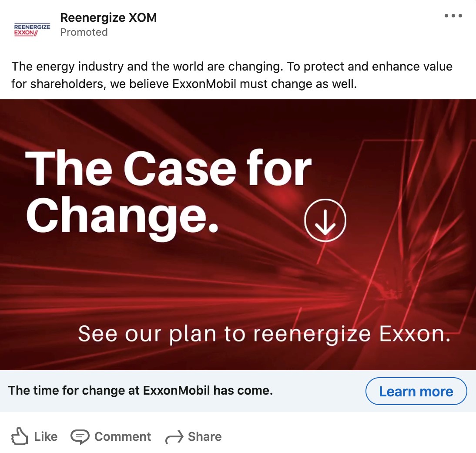Image resolution: width=476 pixels, height=453 pixels.
Task: Click the Reenergize Exxon logo avatar
Action: pyautogui.click(x=32, y=30)
